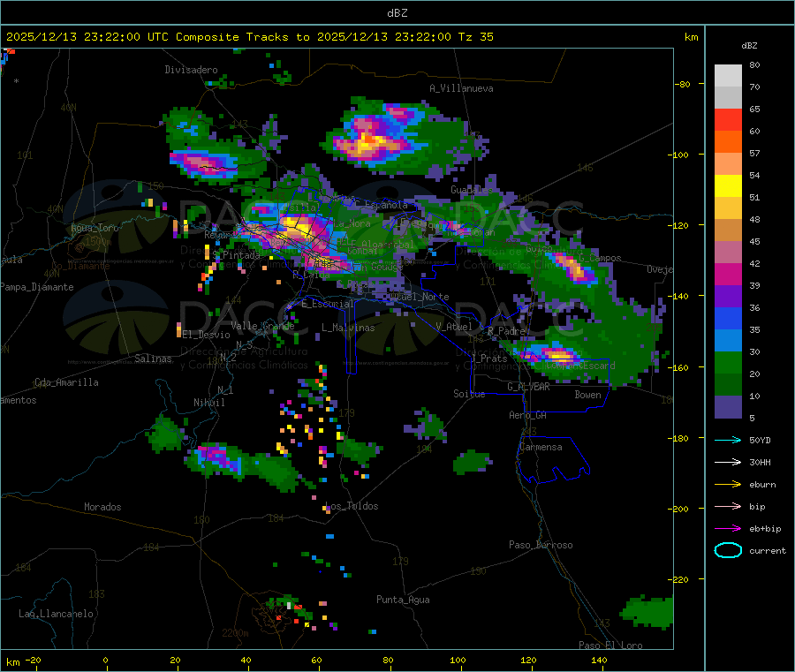This screenshot has height=672, width=795.
Task: Click the cyan 50YD arrow in legend
Action: coord(728,440)
